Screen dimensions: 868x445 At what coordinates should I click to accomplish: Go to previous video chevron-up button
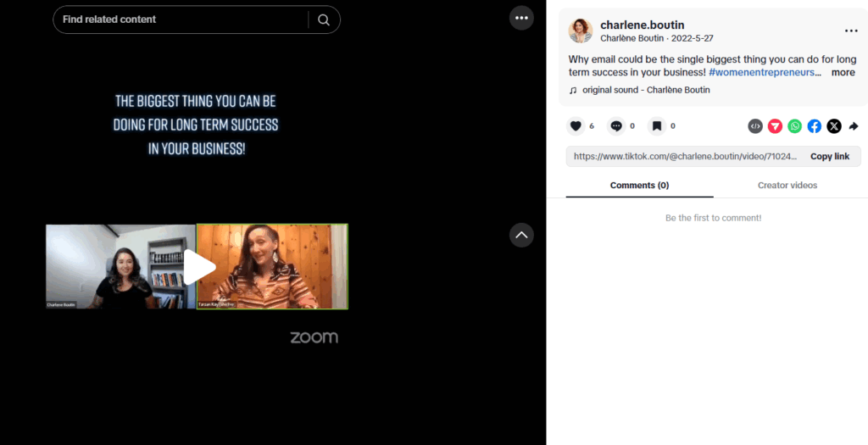[521, 235]
